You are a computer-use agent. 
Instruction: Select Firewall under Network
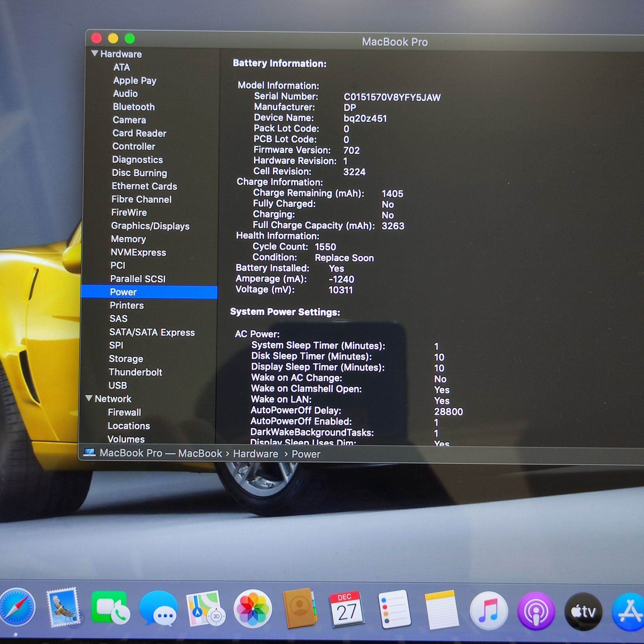(124, 412)
